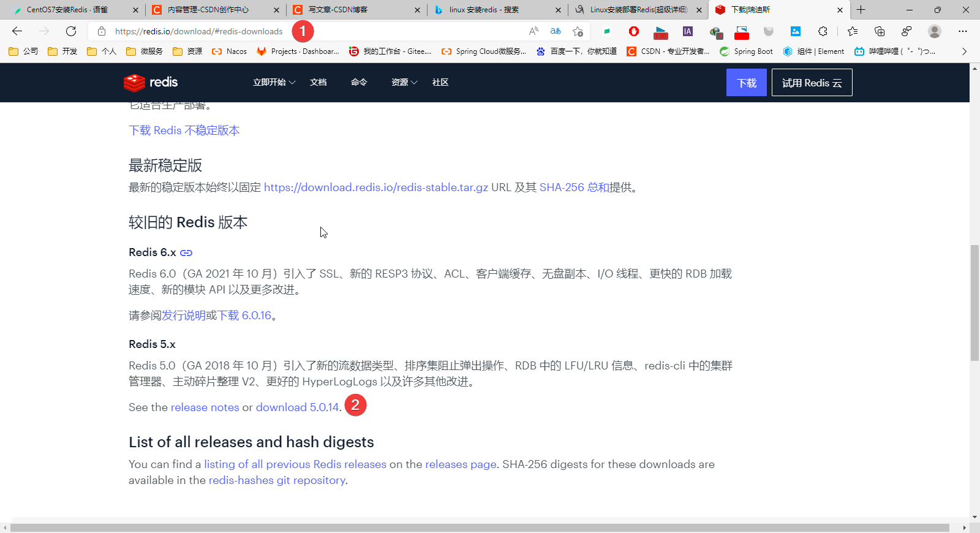Click the anchor link icon beside Redis 6.x
This screenshot has height=533, width=980.
pyautogui.click(x=186, y=252)
